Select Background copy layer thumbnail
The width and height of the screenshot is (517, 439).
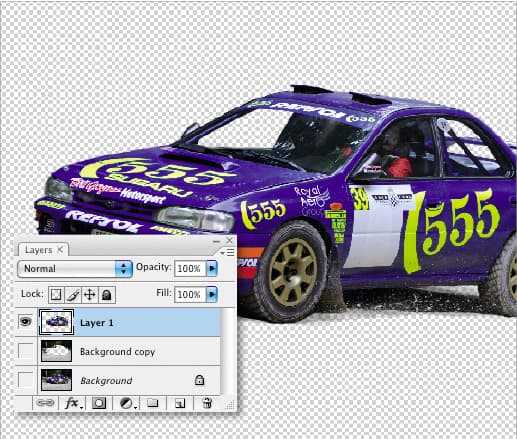[56, 351]
